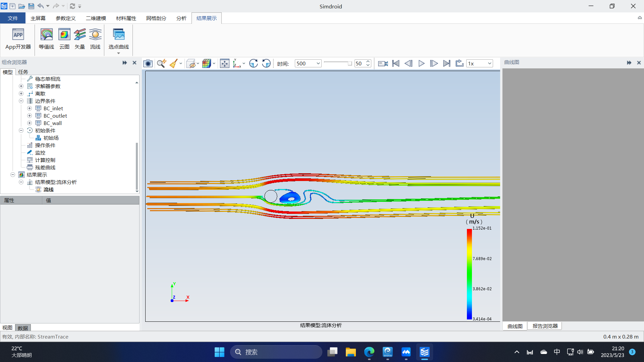Image resolution: width=644 pixels, height=362 pixels.
Task: Expand the BC_inlet node
Action: pyautogui.click(x=30, y=108)
